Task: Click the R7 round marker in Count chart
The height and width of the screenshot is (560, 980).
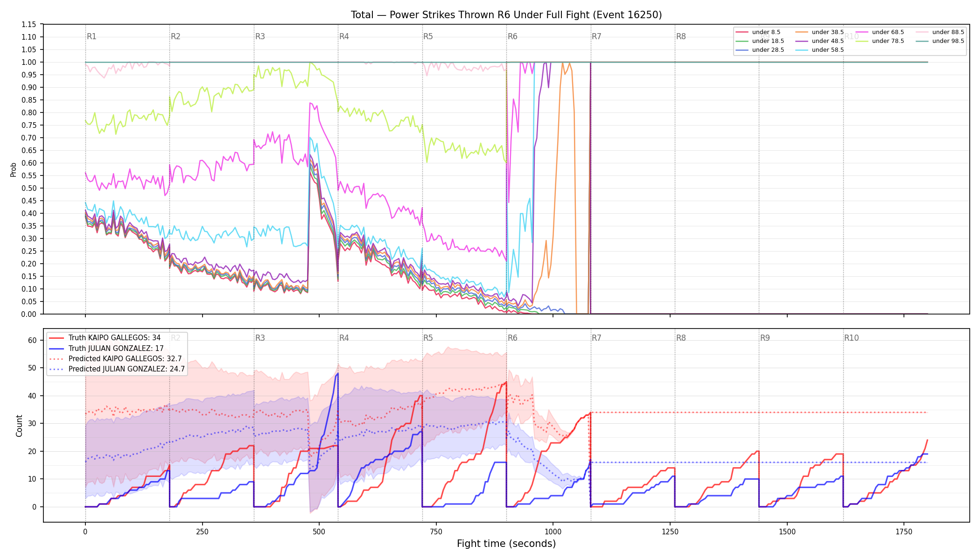Action: (x=596, y=338)
